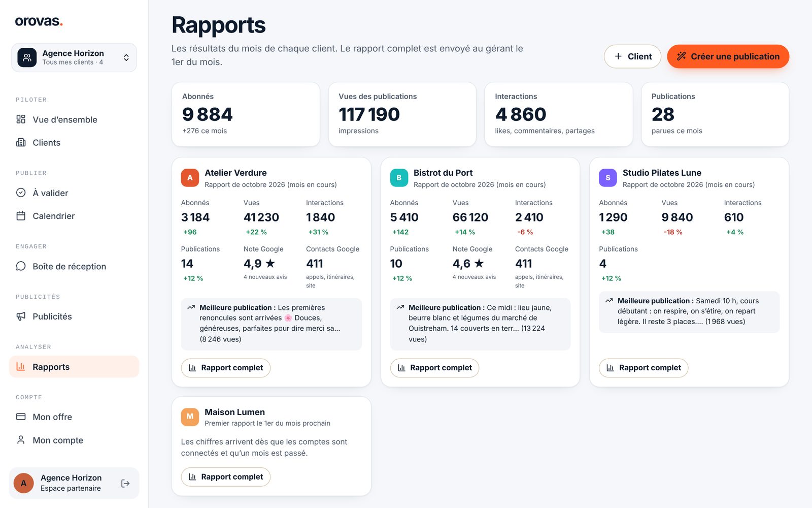Click the Agence Horizon avatar at bottom
812x508 pixels.
tap(23, 483)
